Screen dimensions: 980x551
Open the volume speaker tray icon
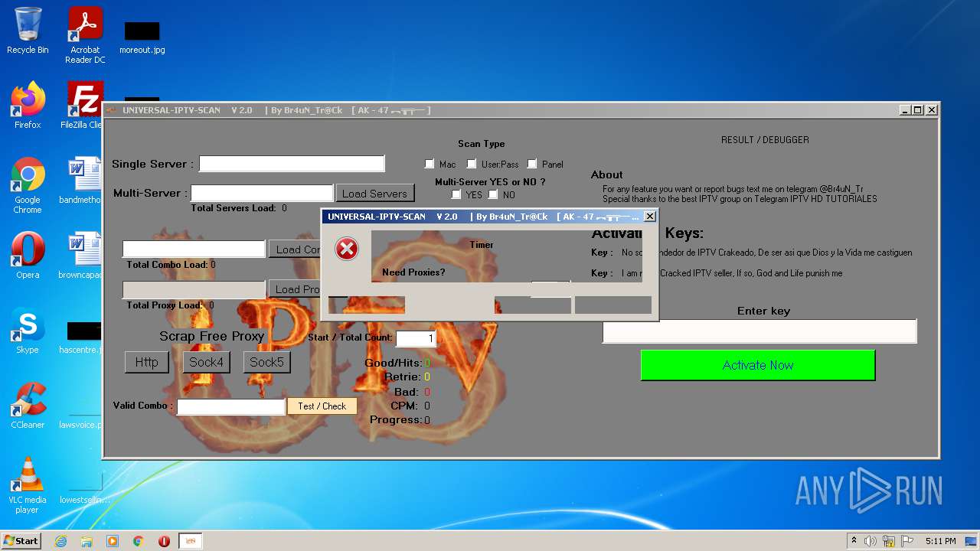tap(871, 541)
